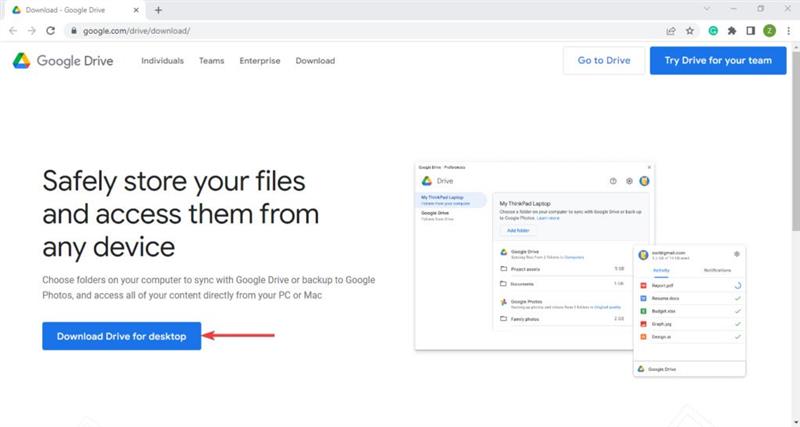Open the Chrome three-dot menu
This screenshot has height=427, width=800.
(787, 31)
